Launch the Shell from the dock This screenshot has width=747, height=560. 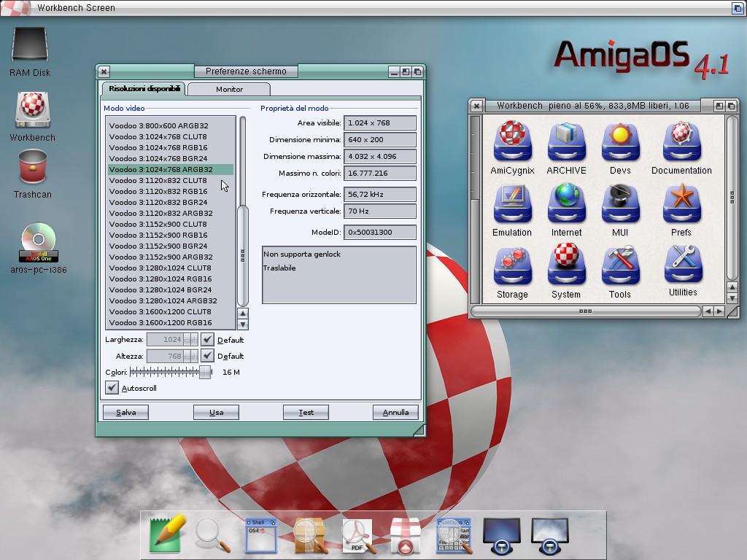260,535
